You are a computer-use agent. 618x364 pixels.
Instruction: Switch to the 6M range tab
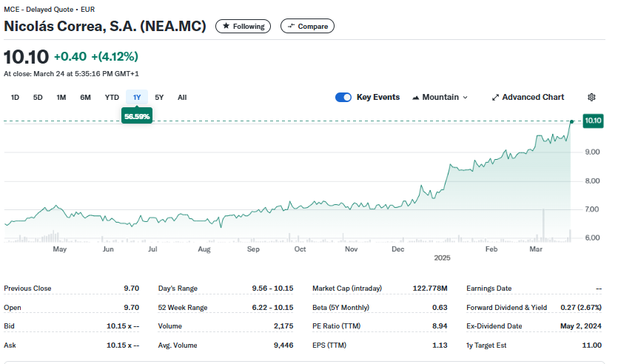click(86, 98)
